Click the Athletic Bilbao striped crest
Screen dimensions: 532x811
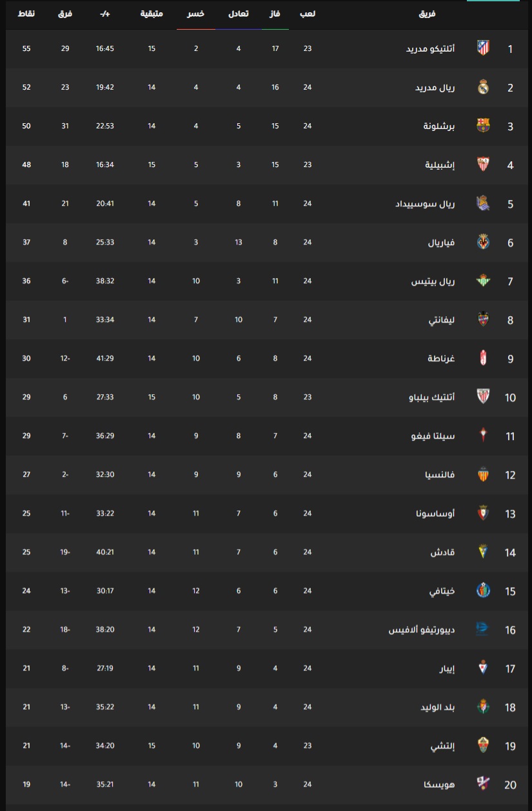[483, 397]
